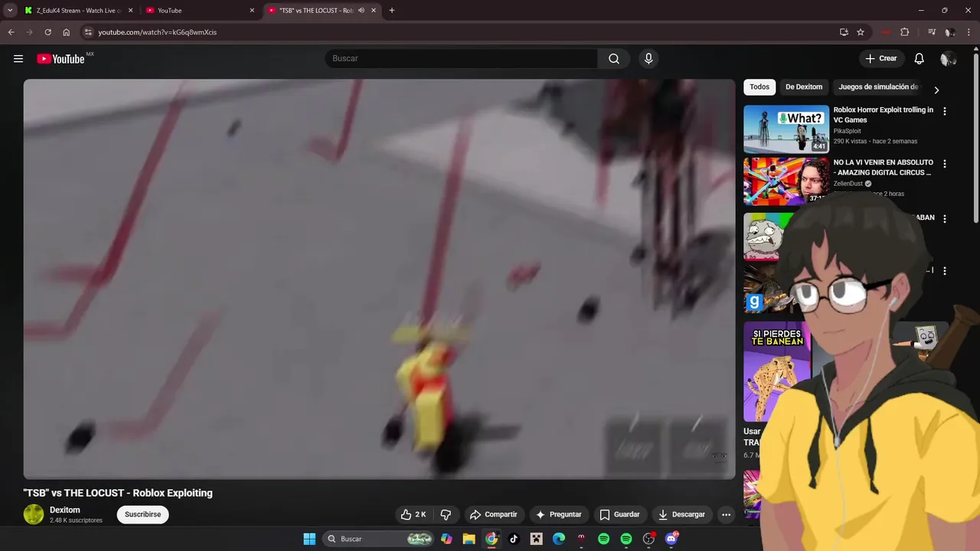Image resolution: width=980 pixels, height=551 pixels.
Task: Click the Compartir share button
Action: pos(494,515)
